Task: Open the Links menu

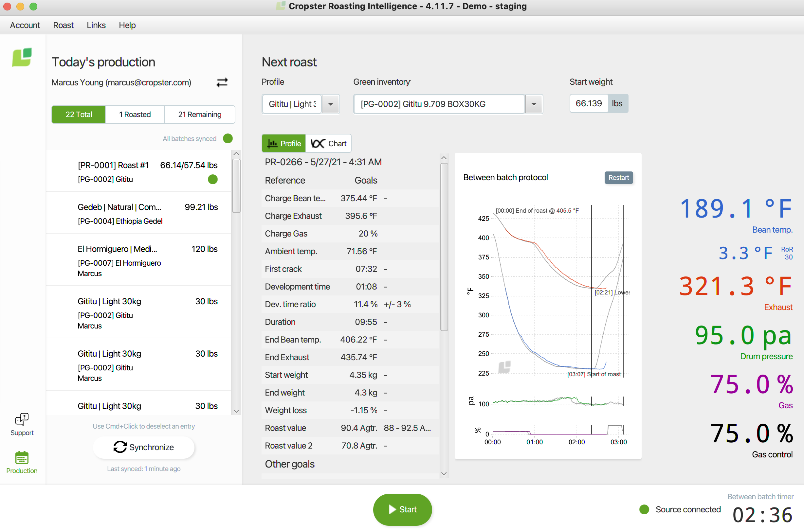Action: pos(96,25)
